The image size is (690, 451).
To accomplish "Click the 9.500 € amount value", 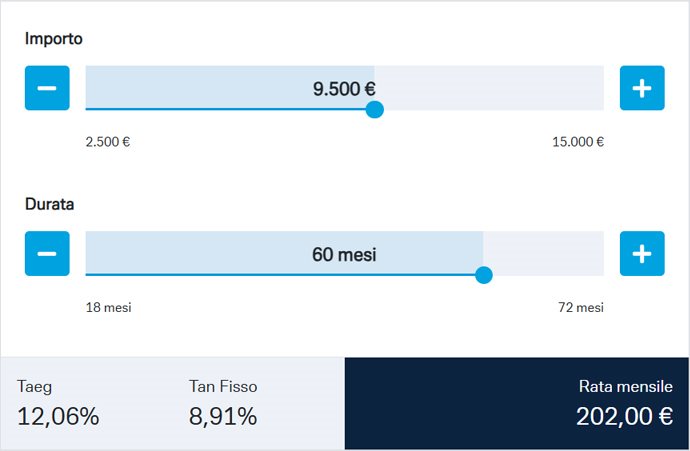I will (344, 89).
